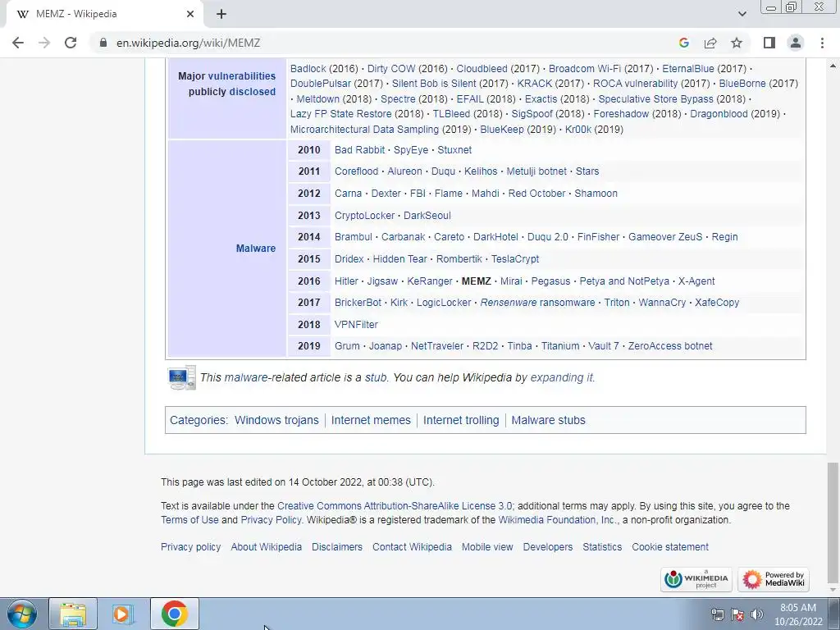Click the scrollbar up arrow
The image size is (840, 630).
click(833, 65)
